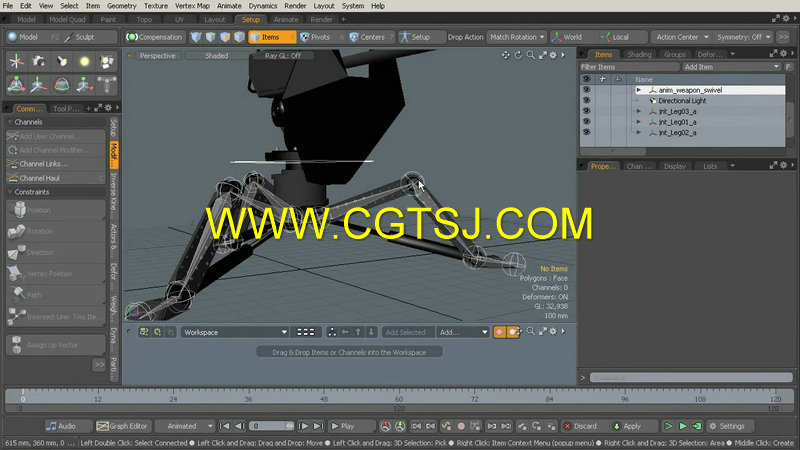Screen dimensions: 800x450
Task: Click Intersect Line Two Items icon
Action: (16, 316)
